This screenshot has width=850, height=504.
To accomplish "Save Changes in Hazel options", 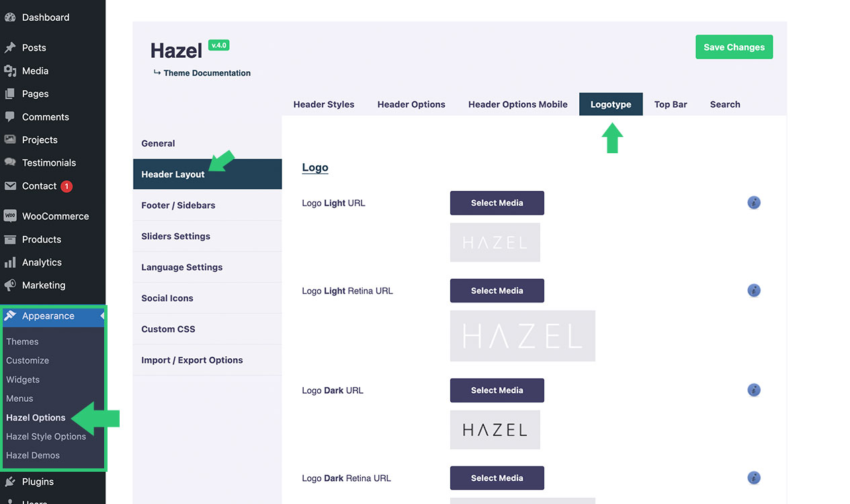I will (734, 47).
